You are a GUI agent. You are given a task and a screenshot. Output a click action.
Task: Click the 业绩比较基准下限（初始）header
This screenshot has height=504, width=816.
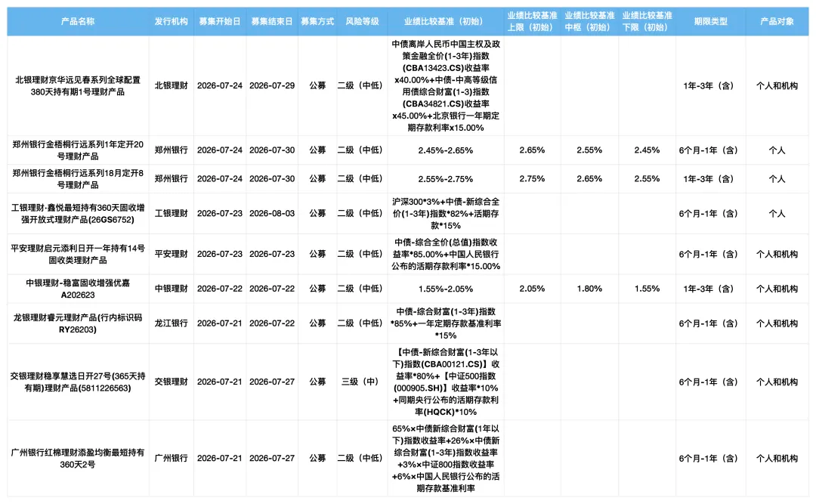pyautogui.click(x=647, y=21)
